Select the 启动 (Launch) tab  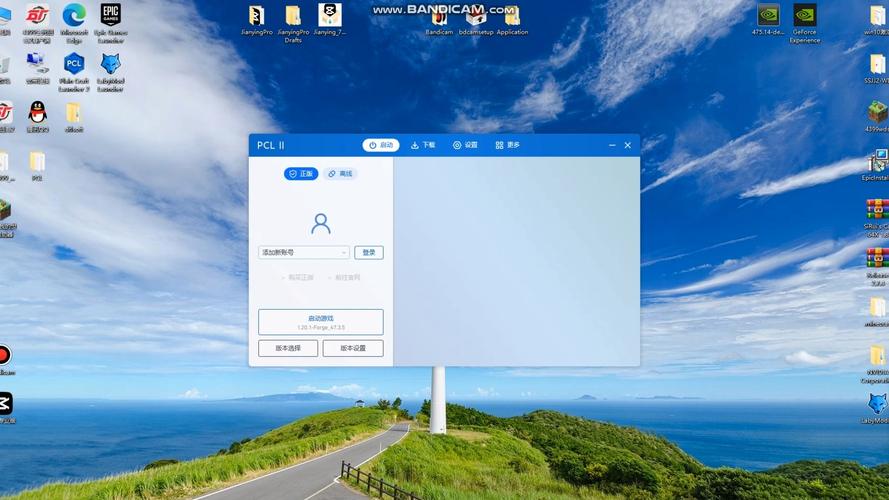click(x=381, y=145)
